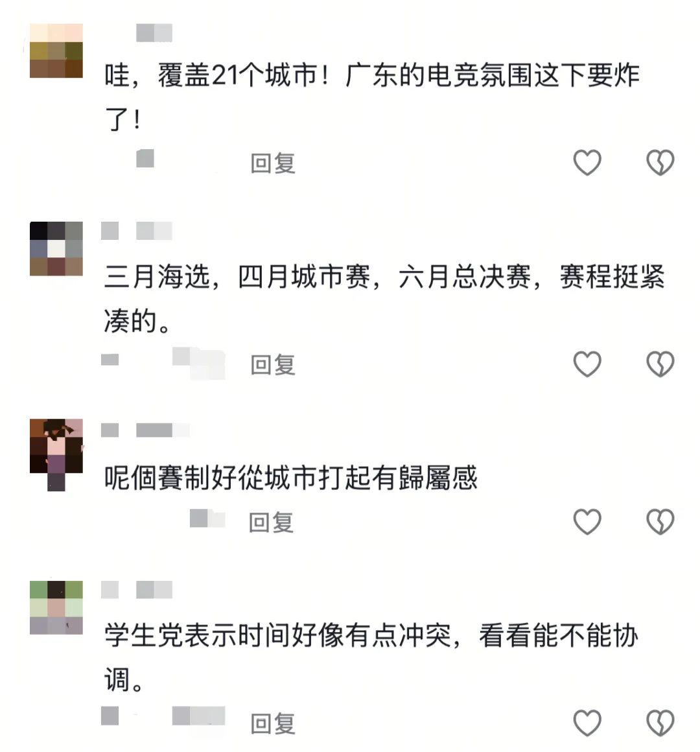Reply to the 赛程挺紧凑的 comment
The width and height of the screenshot is (700, 752).
pos(273,364)
